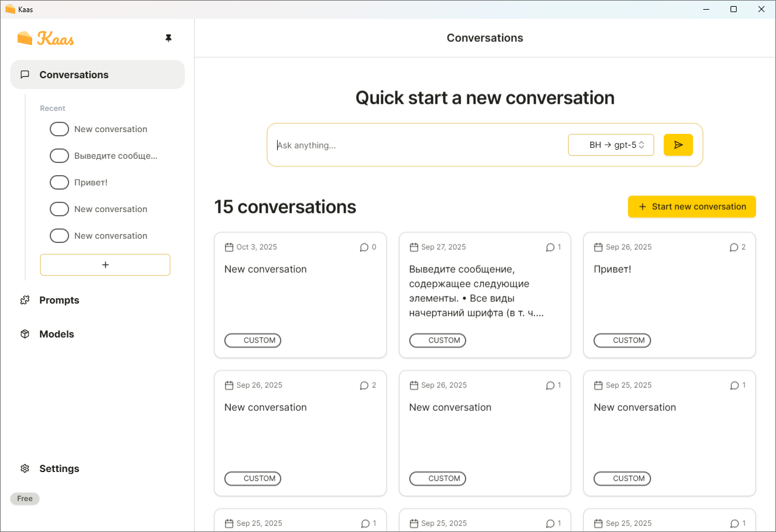Click the Kaas cheese logo
Viewport: 776px width, 532px height.
[x=25, y=38]
